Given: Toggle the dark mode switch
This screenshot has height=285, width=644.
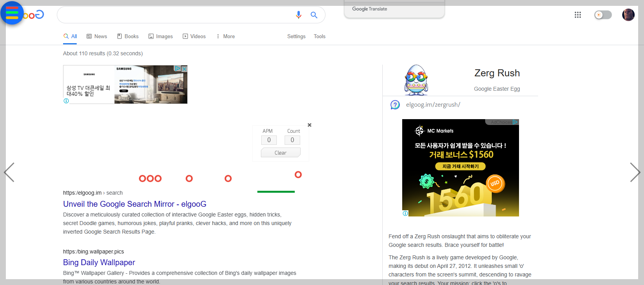Looking at the screenshot, I should pyautogui.click(x=603, y=15).
